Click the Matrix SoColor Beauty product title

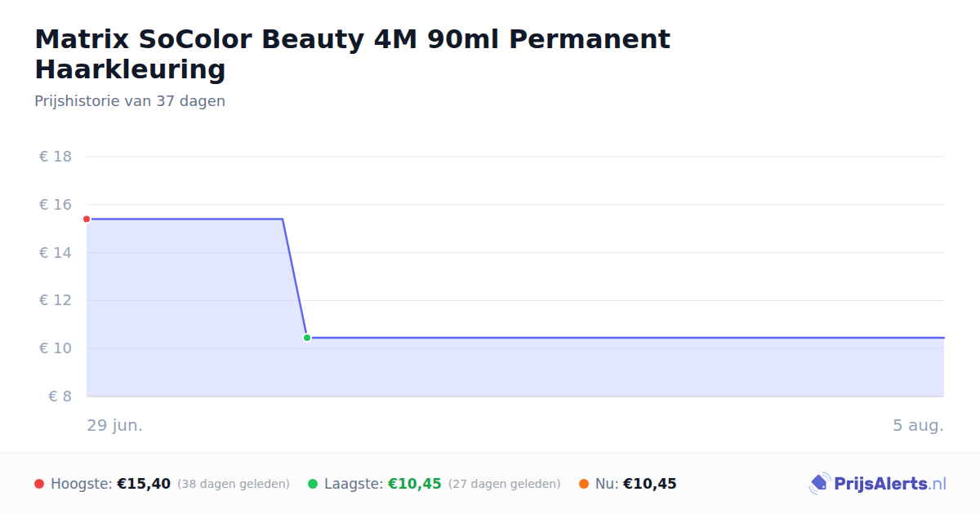pos(352,54)
